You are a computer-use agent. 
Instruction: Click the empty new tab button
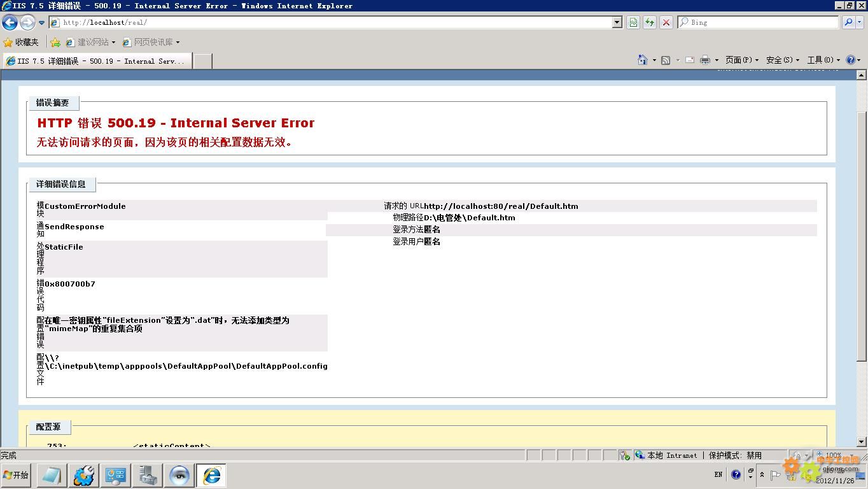coord(202,61)
